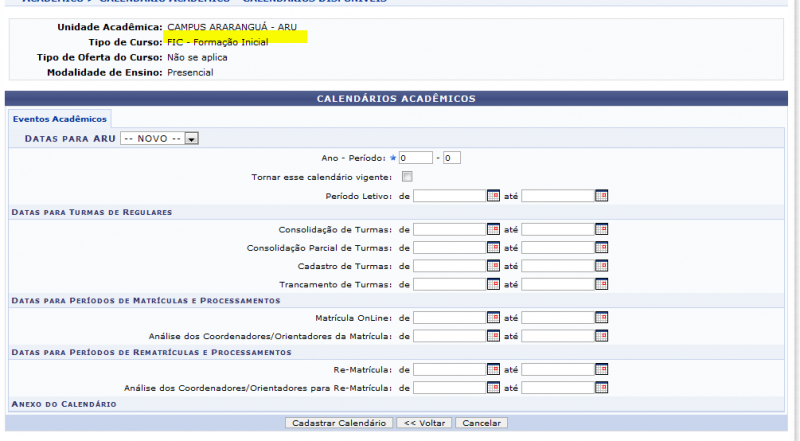Viewport: 800px width, 441px height.
Task: Click the '<< Voltar' button
Action: point(424,423)
